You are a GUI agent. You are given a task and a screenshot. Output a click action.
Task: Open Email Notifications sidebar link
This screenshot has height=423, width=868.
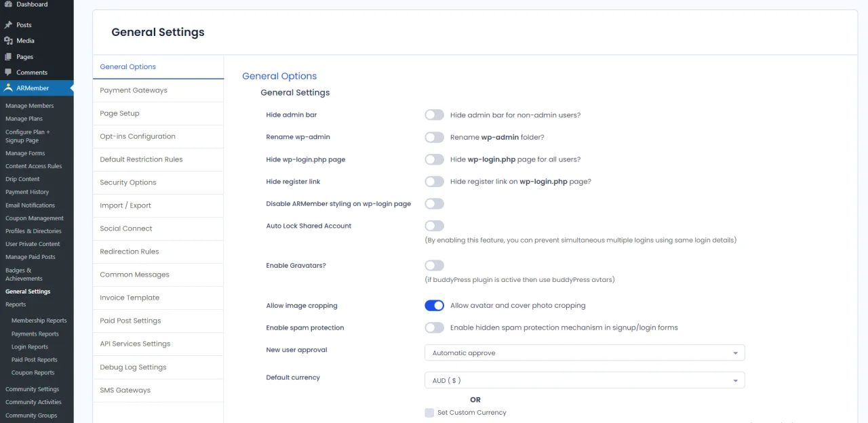(x=31, y=205)
